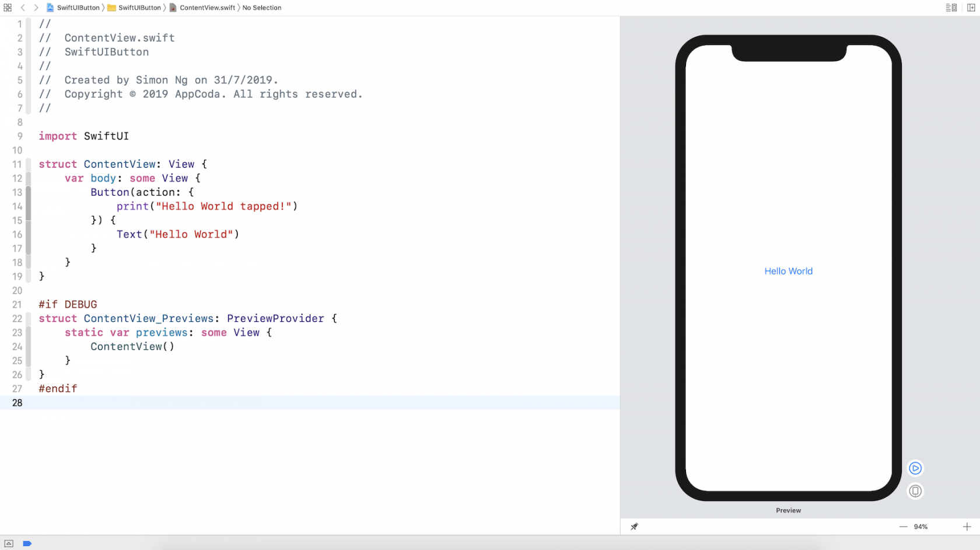Pin the preview using the pin icon
The height and width of the screenshot is (550, 980).
click(635, 526)
